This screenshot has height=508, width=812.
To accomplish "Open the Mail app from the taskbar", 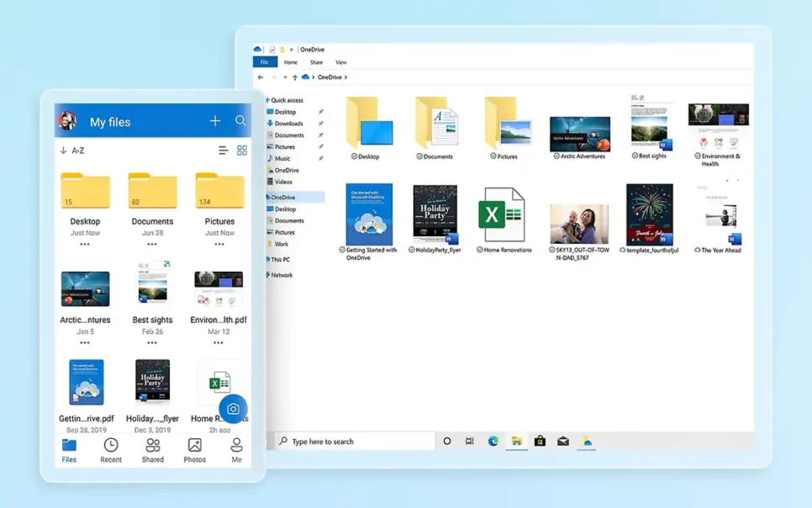I will pos(563,440).
